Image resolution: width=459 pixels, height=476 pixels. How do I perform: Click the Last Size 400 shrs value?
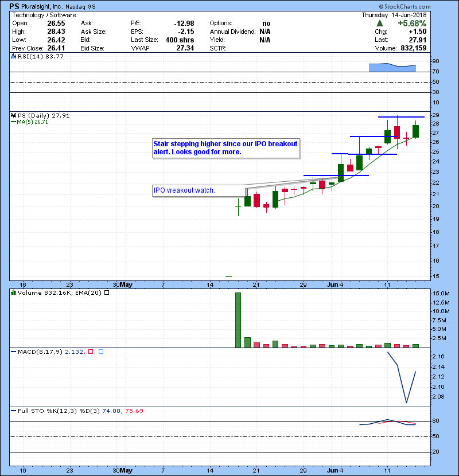click(x=180, y=40)
